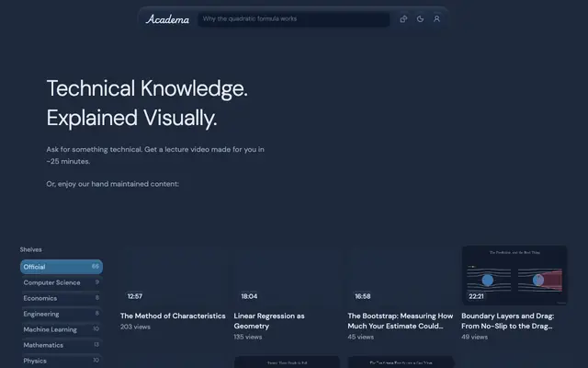Screen dimensions: 588x368
Task: Select the Machine Learning shelf
Action: click(62, 329)
